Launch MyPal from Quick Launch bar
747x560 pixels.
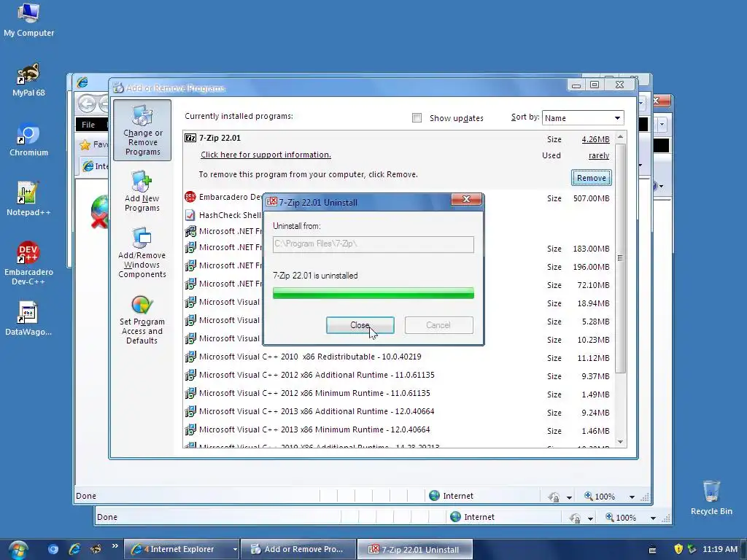coord(96,549)
